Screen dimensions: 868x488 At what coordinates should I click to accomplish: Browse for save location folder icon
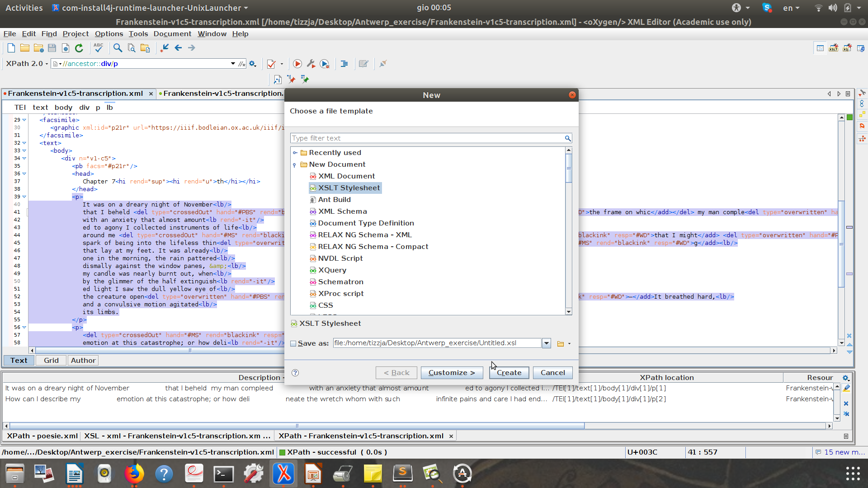coord(561,344)
